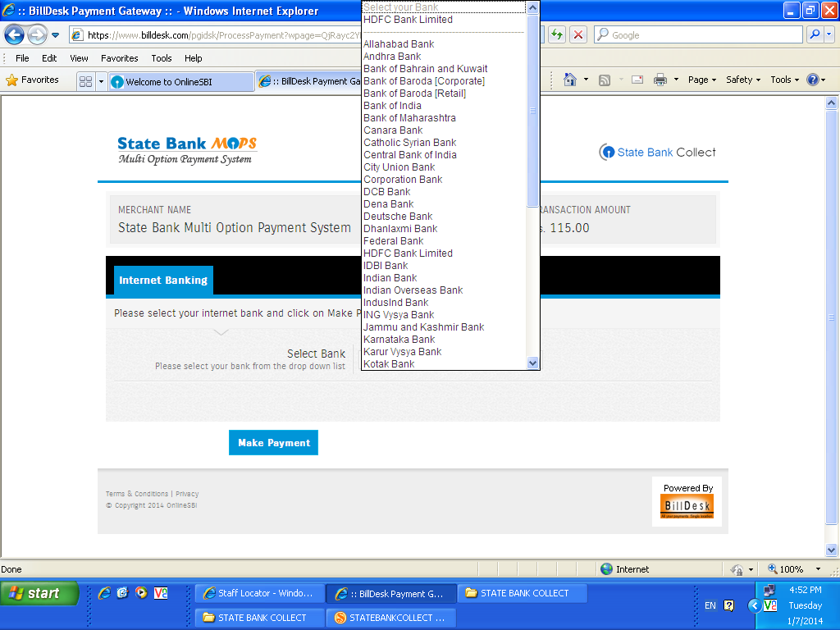Switch to BillDesk Payment Gateway tab
This screenshot has width=840, height=630.
tap(309, 81)
